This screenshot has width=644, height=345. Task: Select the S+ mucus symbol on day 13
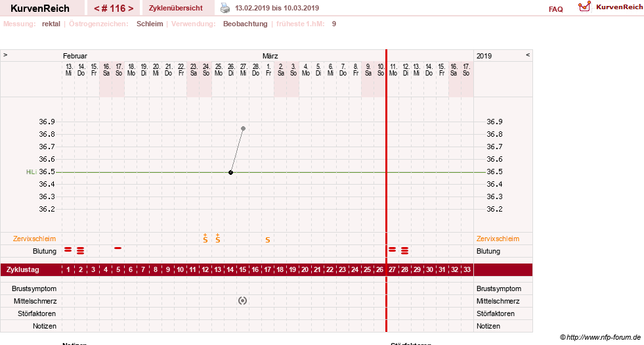coord(218,238)
